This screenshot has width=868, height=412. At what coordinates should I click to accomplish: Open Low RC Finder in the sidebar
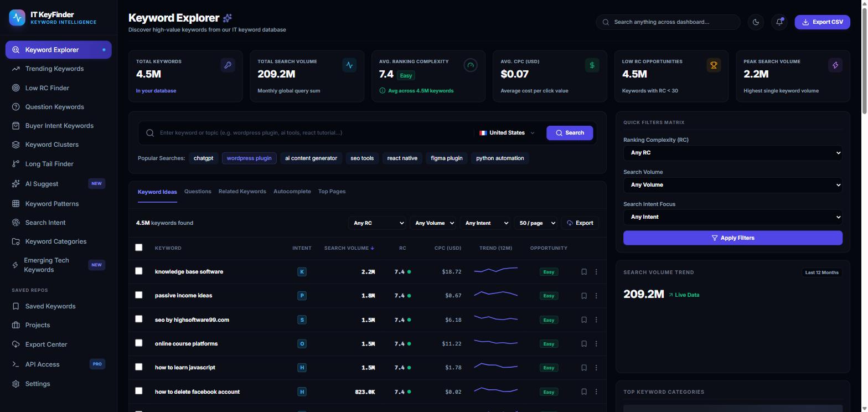pyautogui.click(x=59, y=88)
